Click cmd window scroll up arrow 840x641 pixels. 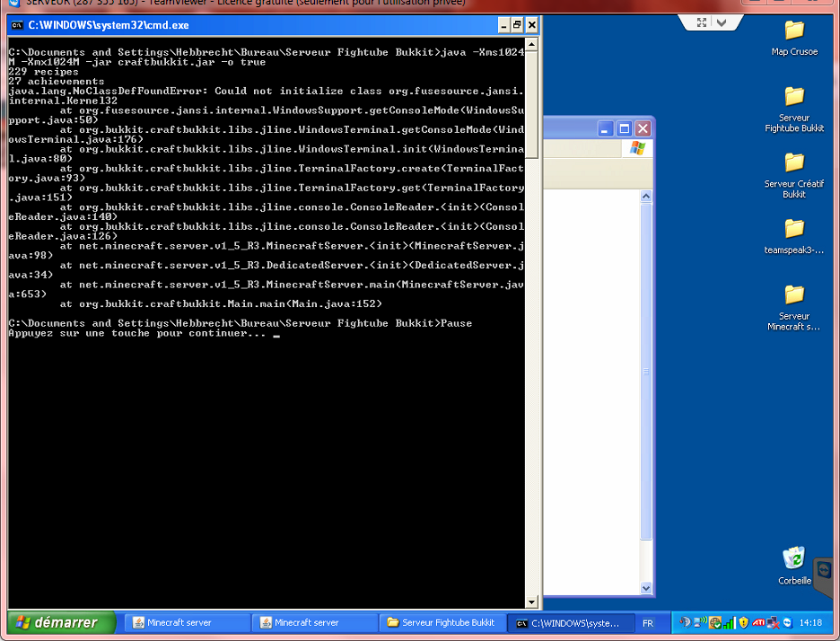pos(531,45)
